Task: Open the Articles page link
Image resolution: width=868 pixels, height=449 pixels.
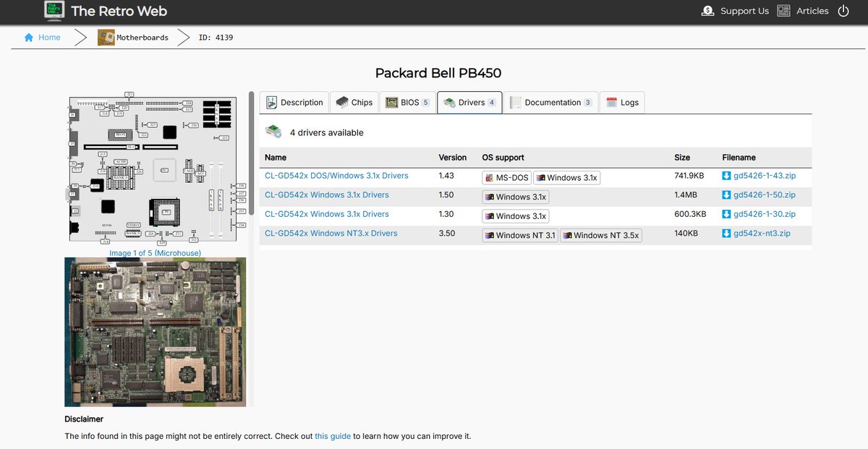Action: coord(812,11)
